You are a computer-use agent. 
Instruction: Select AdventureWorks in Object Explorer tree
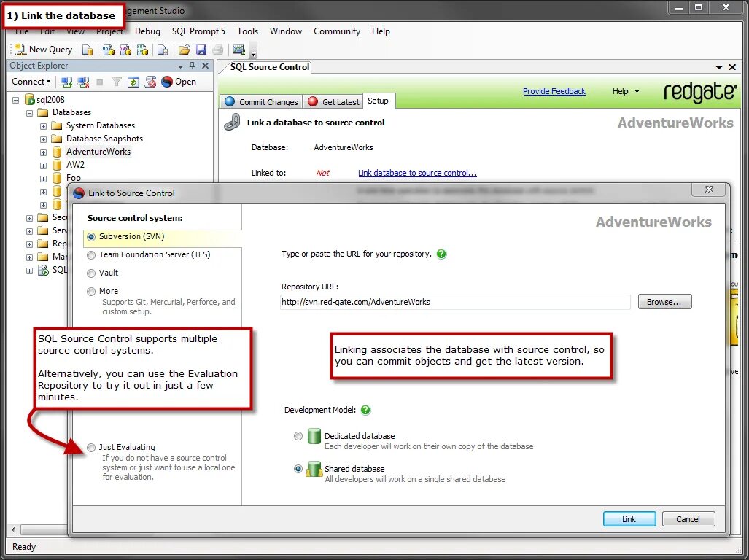[x=98, y=152]
